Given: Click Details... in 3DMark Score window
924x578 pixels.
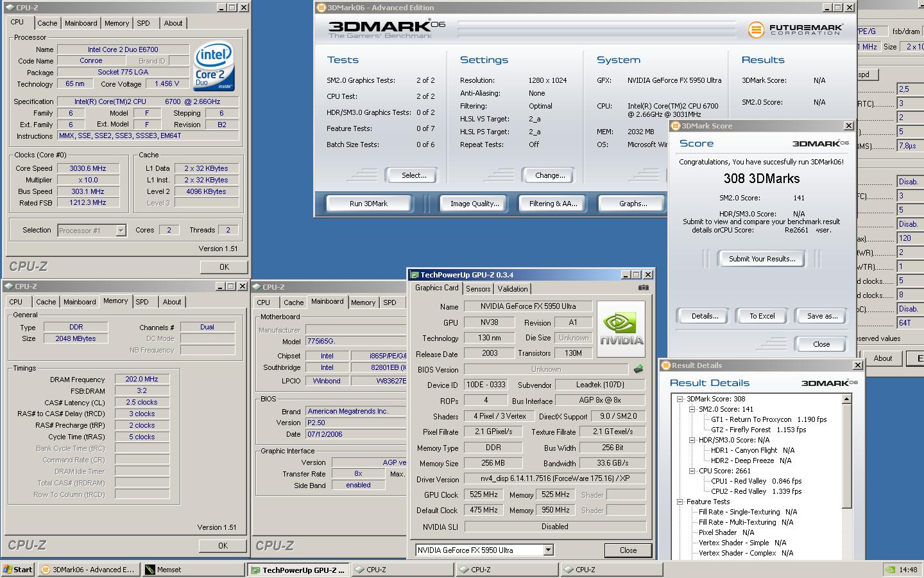Looking at the screenshot, I should point(705,316).
